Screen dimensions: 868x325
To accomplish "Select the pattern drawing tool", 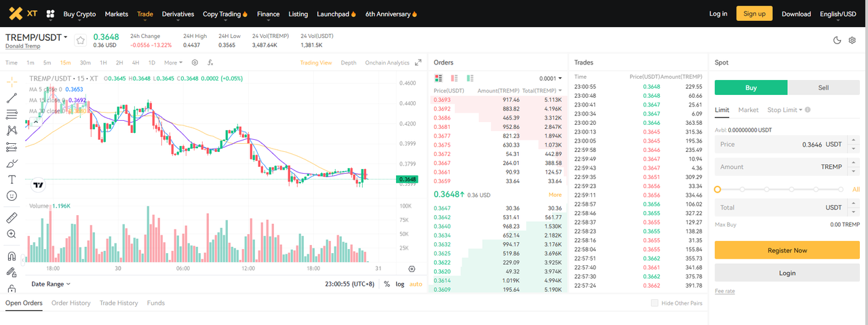I will (x=12, y=130).
